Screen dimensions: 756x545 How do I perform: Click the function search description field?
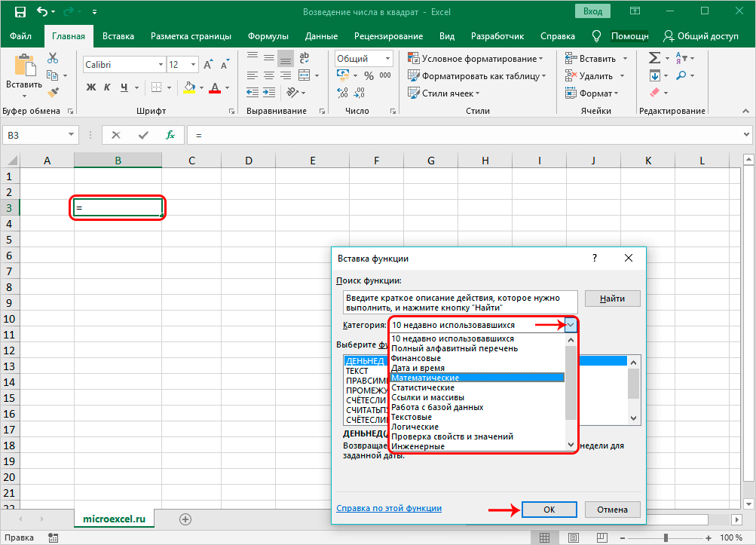point(459,302)
